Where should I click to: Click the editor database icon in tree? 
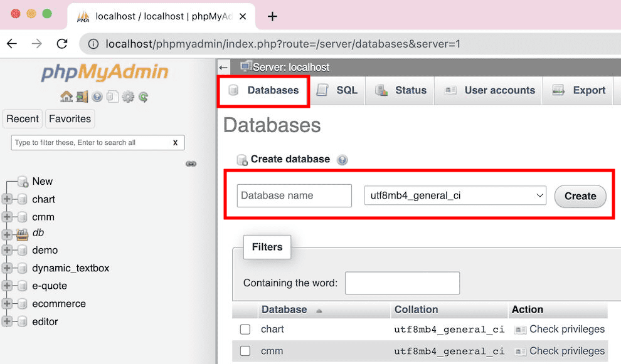(x=23, y=321)
